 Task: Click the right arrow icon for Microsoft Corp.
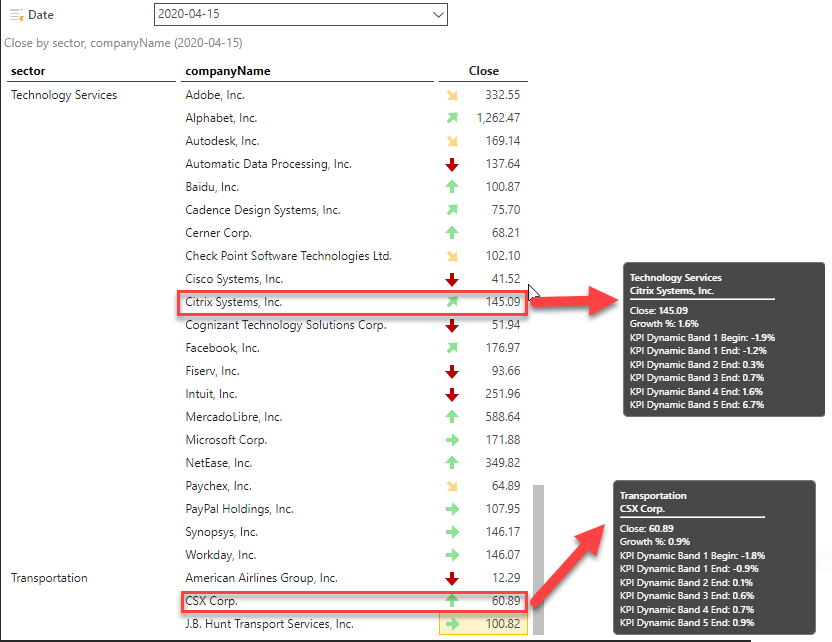pos(452,440)
